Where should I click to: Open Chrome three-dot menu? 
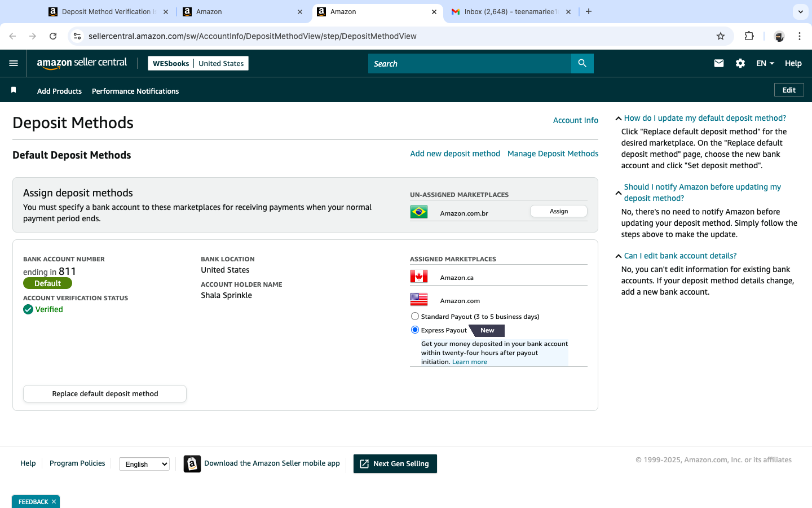[800, 36]
